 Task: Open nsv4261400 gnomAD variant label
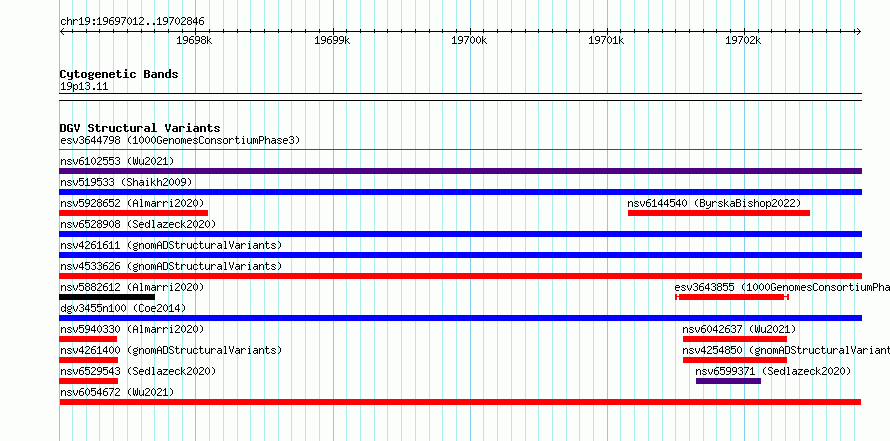[x=171, y=350]
